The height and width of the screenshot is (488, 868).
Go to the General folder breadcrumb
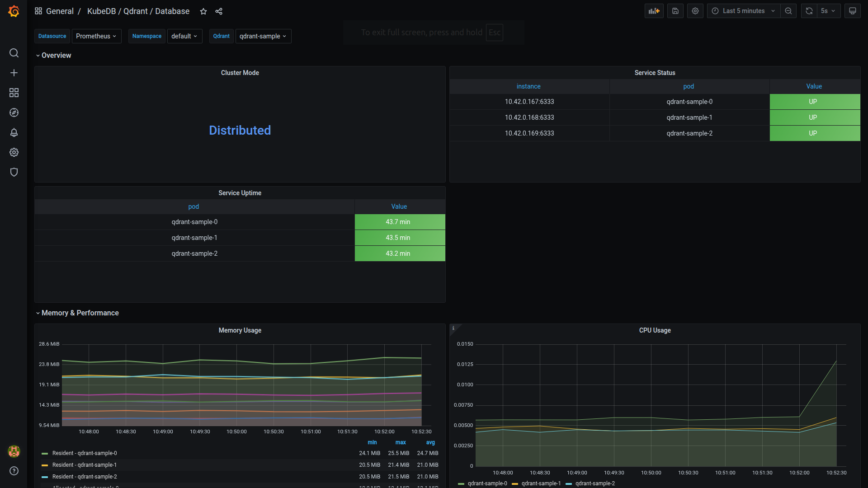(x=60, y=11)
